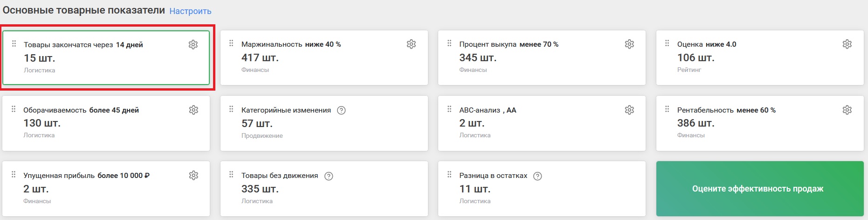The height and width of the screenshot is (220, 868).
Task: Open gear settings for Процент выкупа card
Action: (x=629, y=44)
